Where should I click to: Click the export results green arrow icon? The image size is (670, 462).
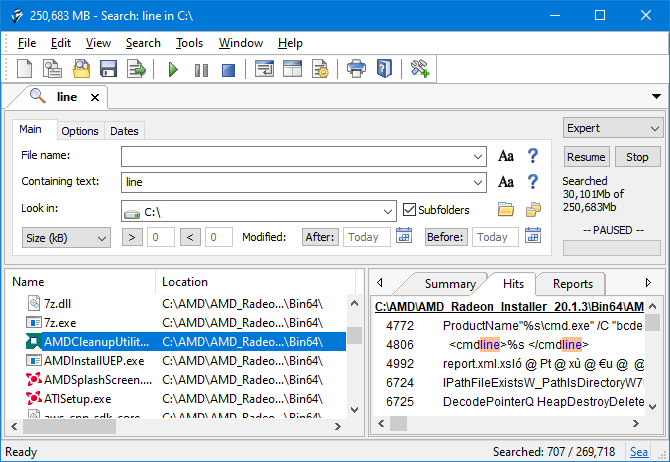click(136, 69)
